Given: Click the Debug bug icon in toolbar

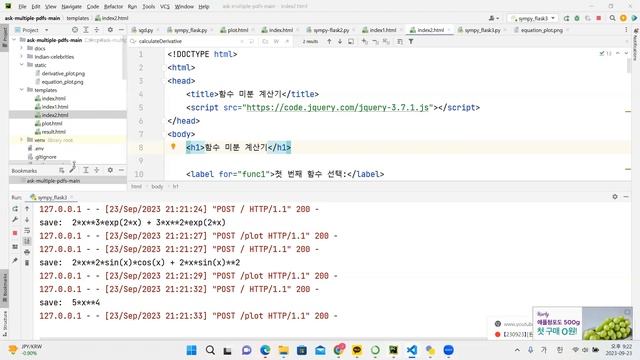Looking at the screenshot, I should point(577,18).
